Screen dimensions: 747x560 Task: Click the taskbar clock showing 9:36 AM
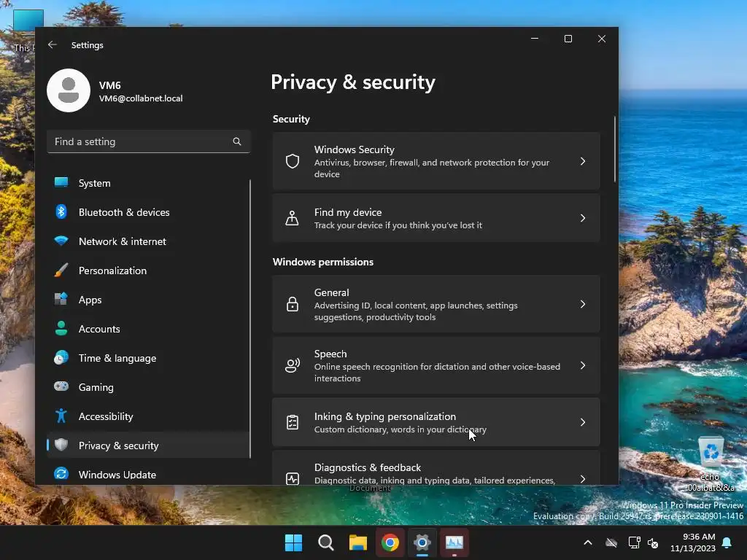point(693,542)
